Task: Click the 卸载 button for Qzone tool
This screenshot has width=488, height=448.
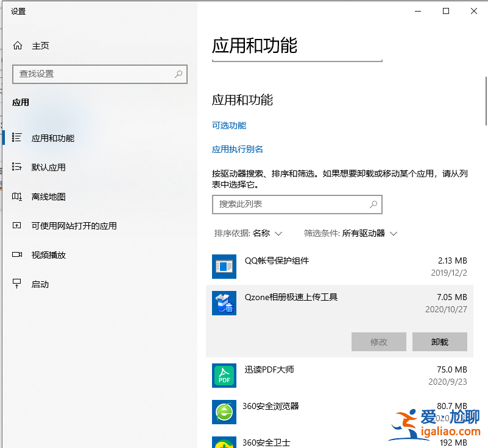Action: [439, 341]
